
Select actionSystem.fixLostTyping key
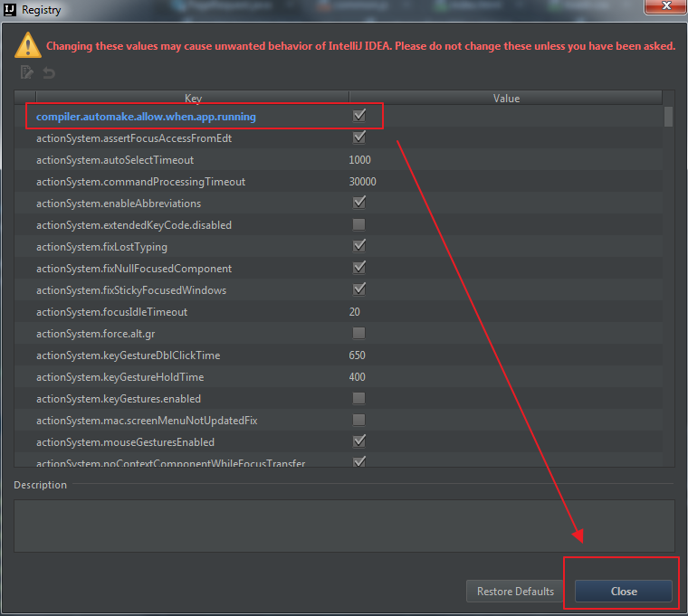click(101, 247)
